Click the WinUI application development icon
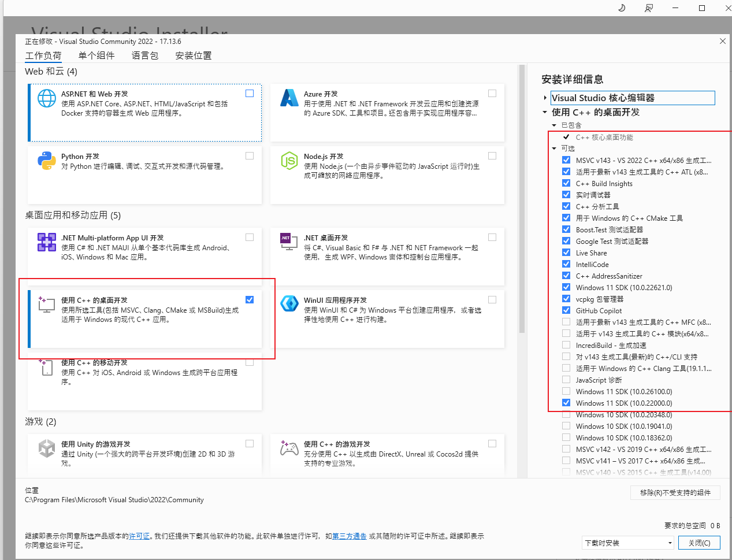Image resolution: width=732 pixels, height=560 pixels. [x=289, y=304]
